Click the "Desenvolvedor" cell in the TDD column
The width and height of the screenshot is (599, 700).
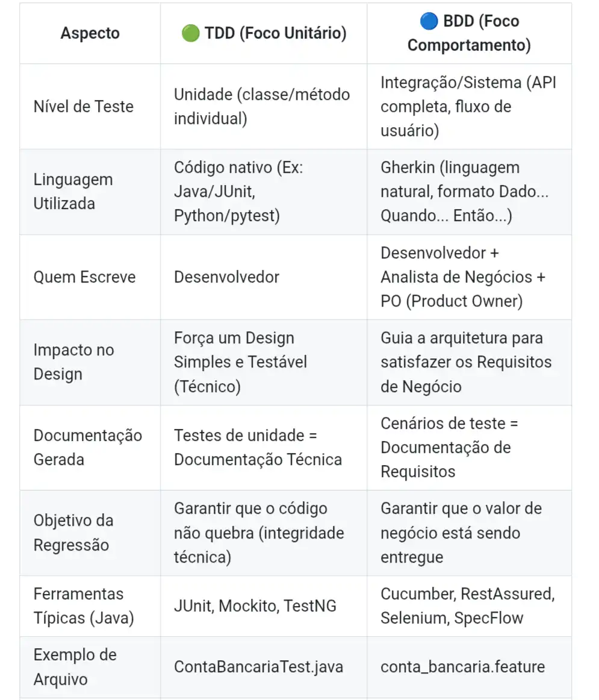(x=226, y=277)
